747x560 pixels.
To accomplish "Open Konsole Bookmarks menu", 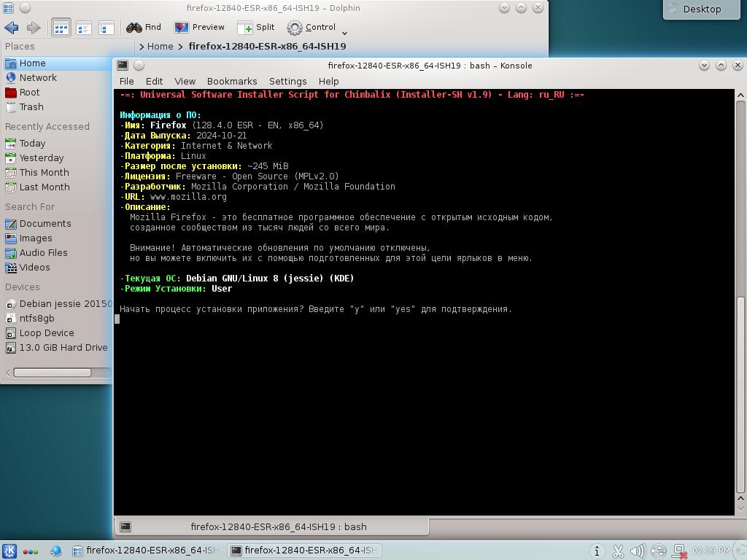I will click(232, 82).
